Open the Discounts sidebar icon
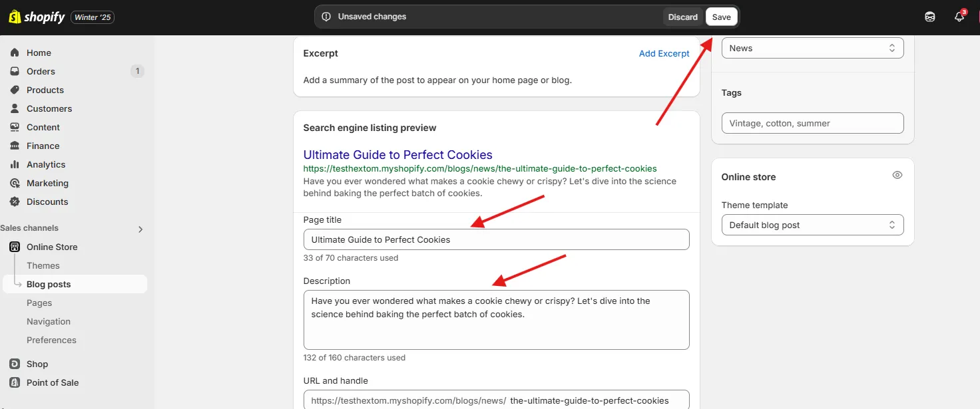980x409 pixels. pos(15,202)
